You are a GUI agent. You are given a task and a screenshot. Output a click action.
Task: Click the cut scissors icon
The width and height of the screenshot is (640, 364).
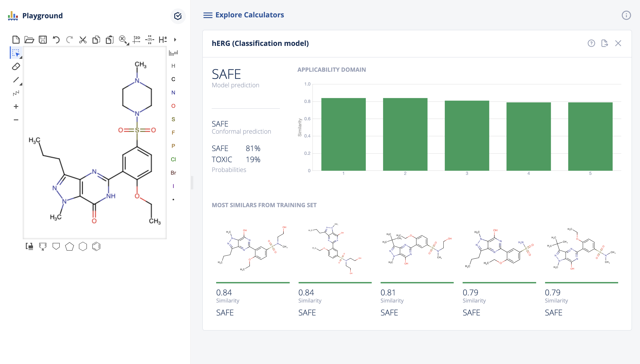83,39
